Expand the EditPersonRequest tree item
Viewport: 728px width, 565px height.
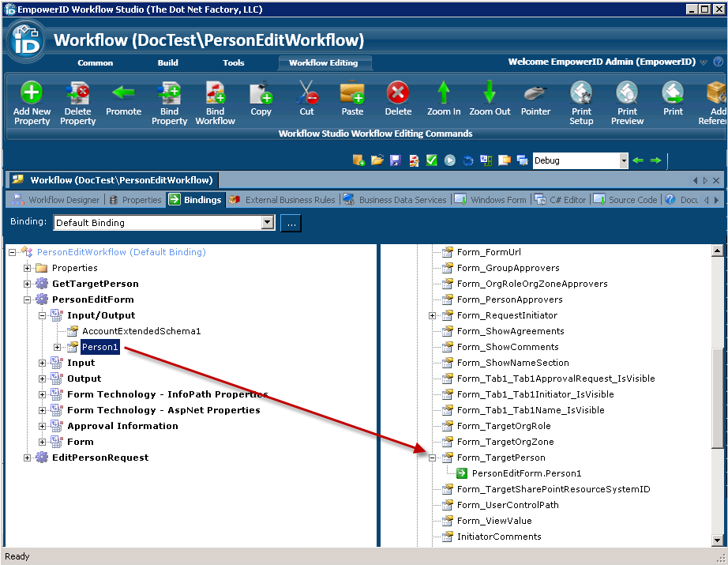click(26, 457)
